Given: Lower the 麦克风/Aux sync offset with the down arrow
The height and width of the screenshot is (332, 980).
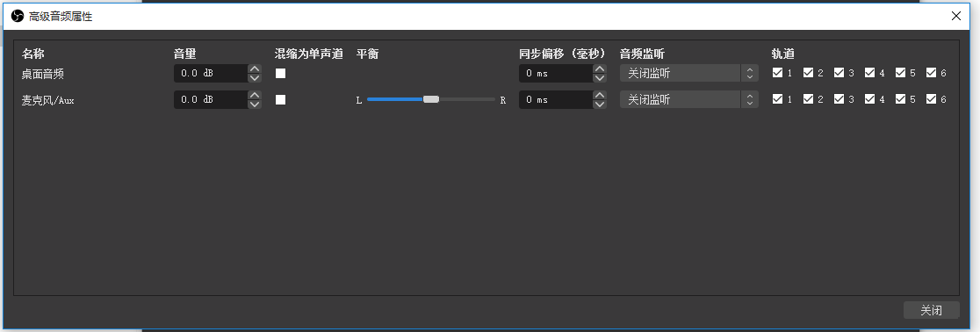Looking at the screenshot, I should [600, 105].
